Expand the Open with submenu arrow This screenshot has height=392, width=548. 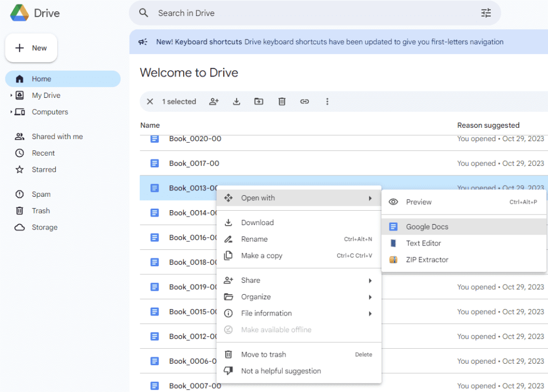(370, 198)
